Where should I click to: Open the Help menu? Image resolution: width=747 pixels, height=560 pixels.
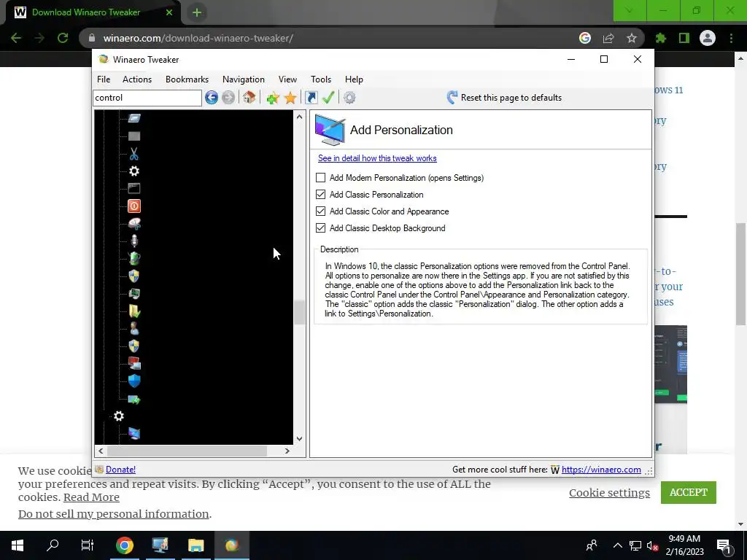(354, 79)
